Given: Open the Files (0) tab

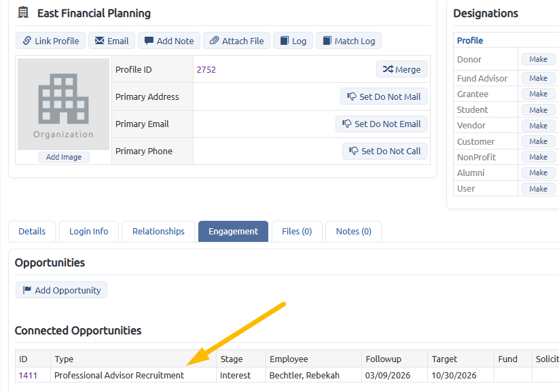Looking at the screenshot, I should tap(297, 232).
